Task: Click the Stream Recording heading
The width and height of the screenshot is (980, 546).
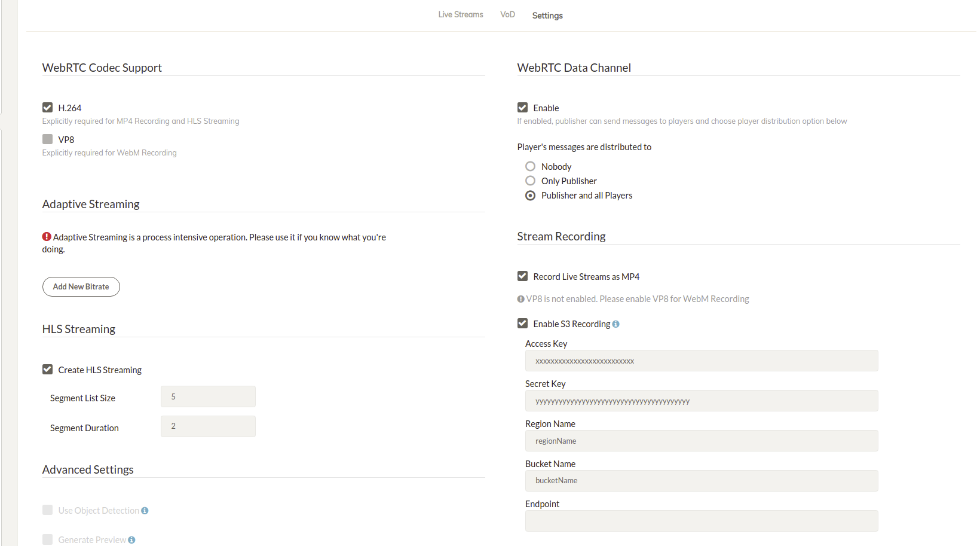Action: [x=561, y=236]
